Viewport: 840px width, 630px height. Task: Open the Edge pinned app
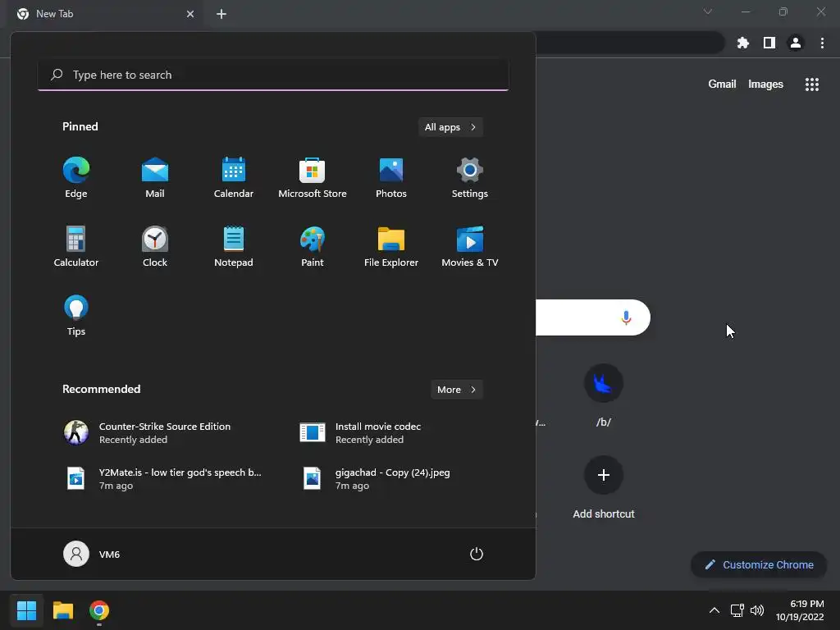(x=76, y=178)
